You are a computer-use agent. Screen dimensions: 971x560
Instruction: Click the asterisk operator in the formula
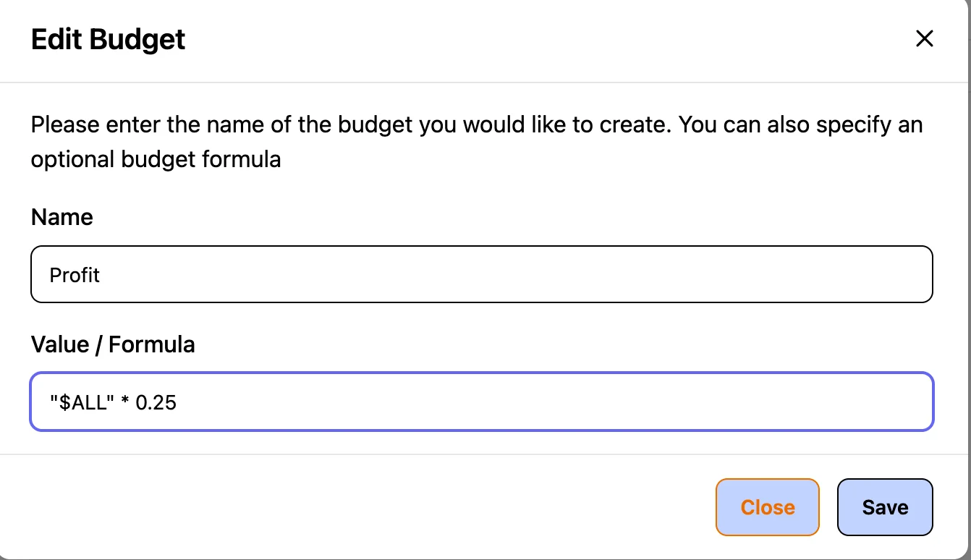(x=124, y=402)
